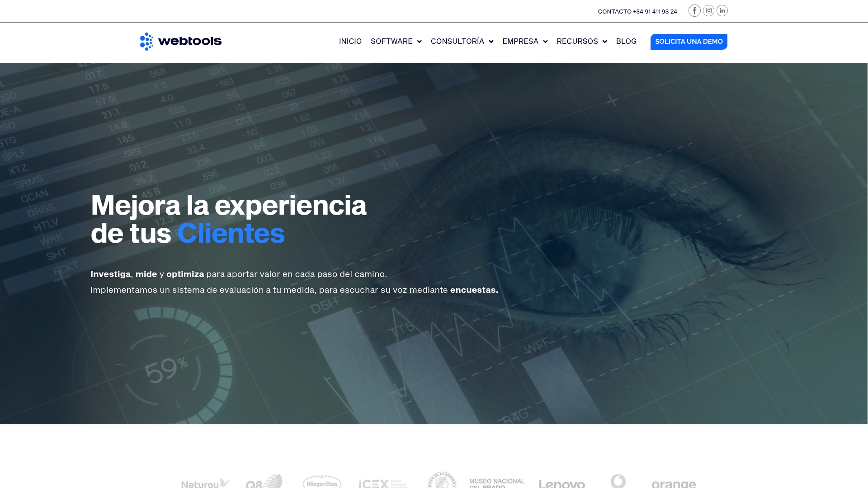The image size is (868, 488).
Task: Expand the Software dropdown arrow
Action: (419, 42)
